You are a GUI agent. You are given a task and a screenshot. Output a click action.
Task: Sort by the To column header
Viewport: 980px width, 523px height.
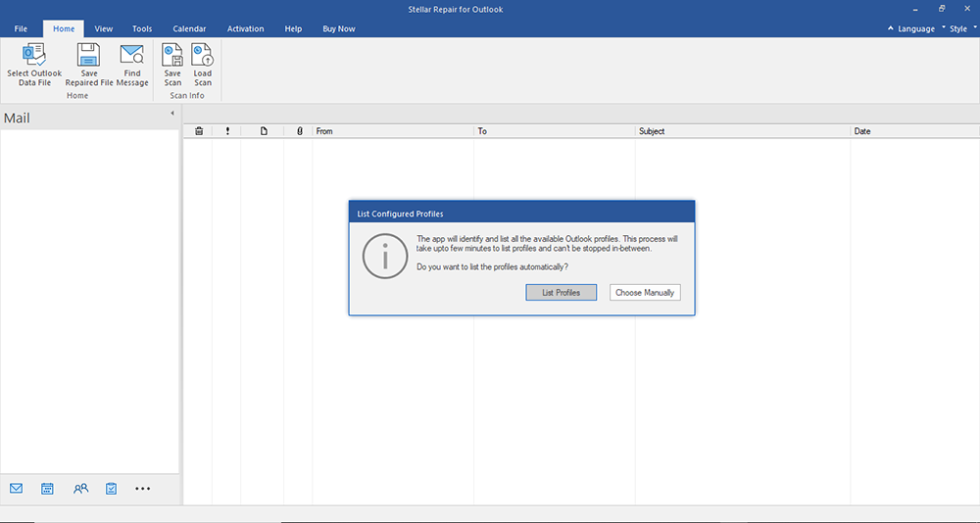tap(555, 131)
